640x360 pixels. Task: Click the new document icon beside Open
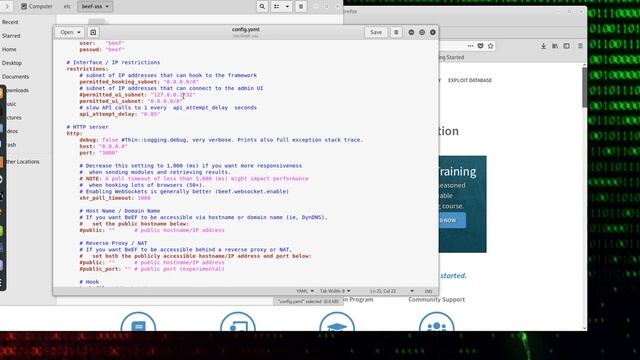[93, 32]
